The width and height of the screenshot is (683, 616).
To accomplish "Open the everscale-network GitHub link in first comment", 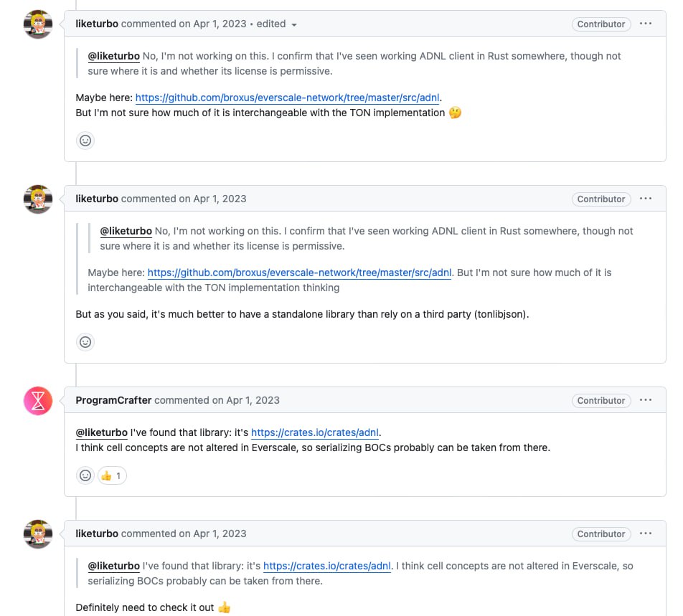I will (x=287, y=98).
